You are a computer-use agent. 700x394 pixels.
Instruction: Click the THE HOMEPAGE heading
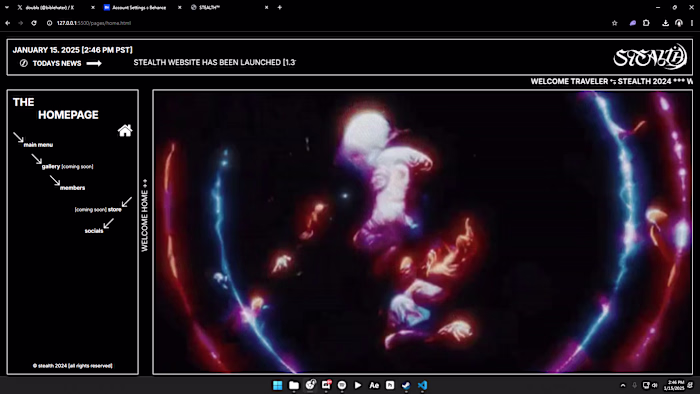[56, 108]
